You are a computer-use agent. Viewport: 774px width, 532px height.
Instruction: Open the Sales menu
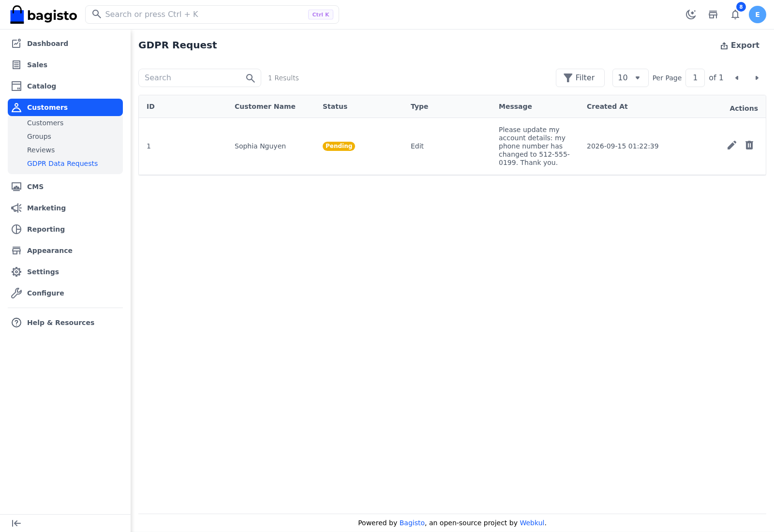[x=65, y=65]
